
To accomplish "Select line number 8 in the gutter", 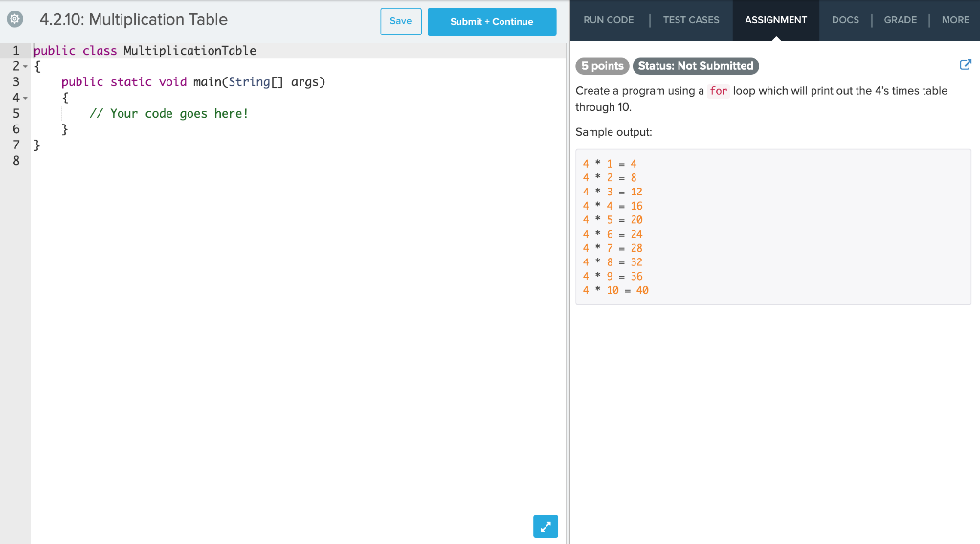I will (x=16, y=161).
